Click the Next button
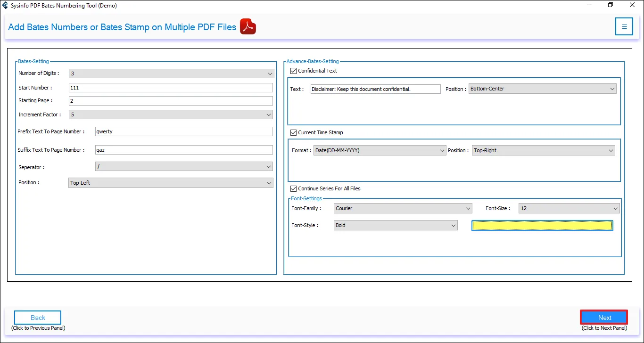The height and width of the screenshot is (343, 644). (604, 318)
